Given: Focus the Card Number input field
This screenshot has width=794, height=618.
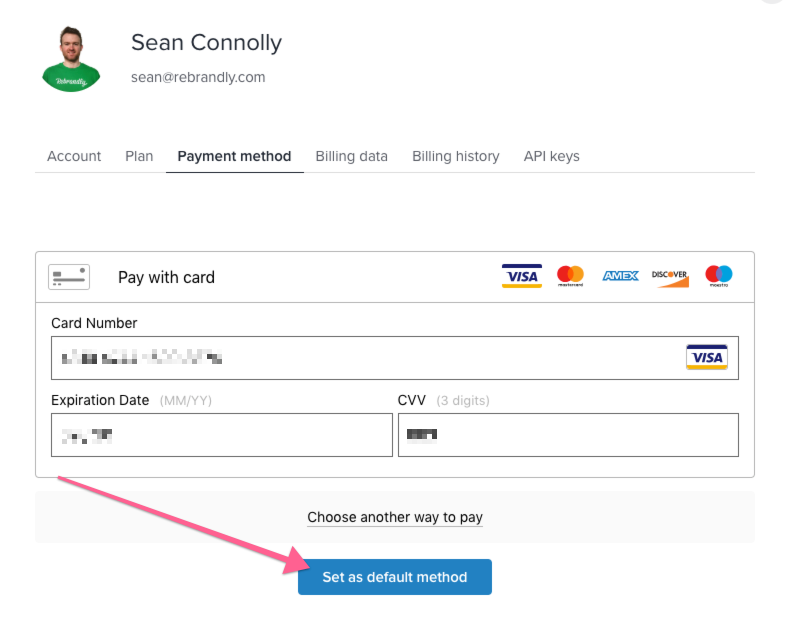Looking at the screenshot, I should tap(395, 358).
